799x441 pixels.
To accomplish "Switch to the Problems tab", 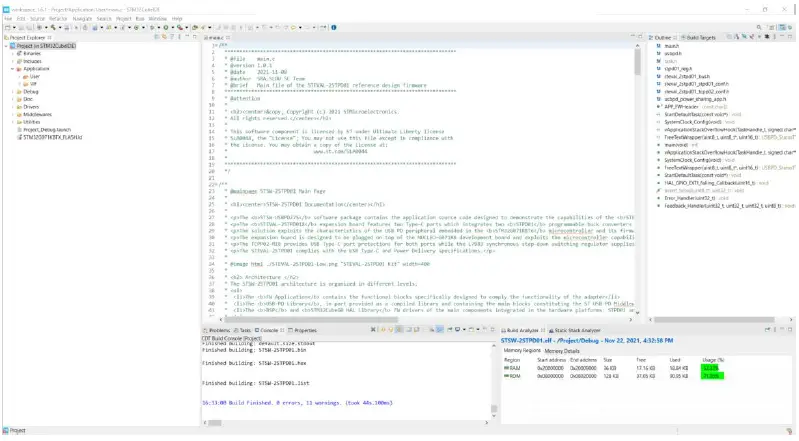I will 219,329.
